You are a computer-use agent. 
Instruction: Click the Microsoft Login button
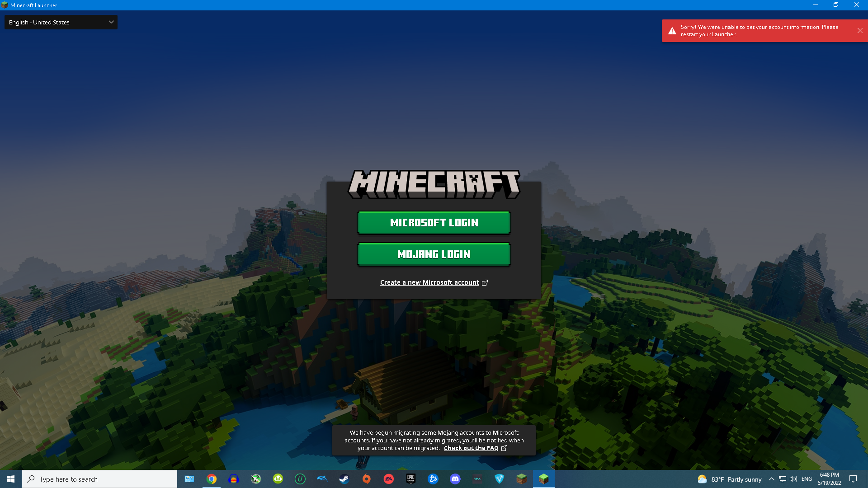[434, 222]
